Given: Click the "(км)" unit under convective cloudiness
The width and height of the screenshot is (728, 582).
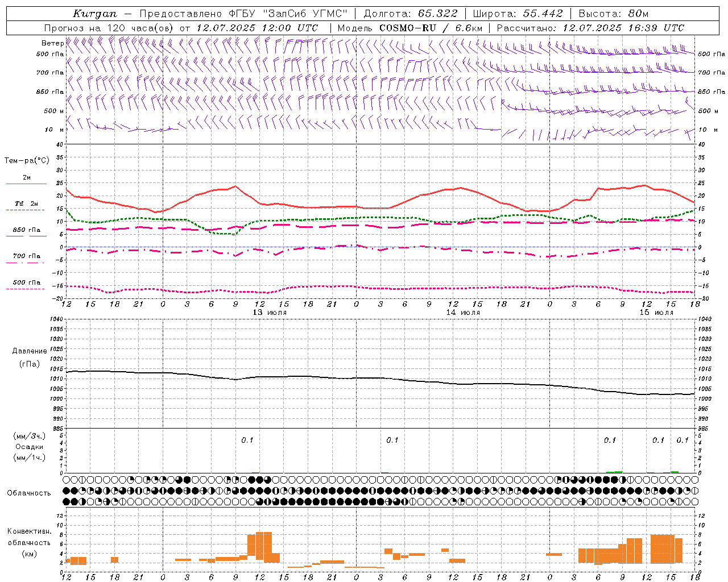Looking at the screenshot, I should coord(29,554).
